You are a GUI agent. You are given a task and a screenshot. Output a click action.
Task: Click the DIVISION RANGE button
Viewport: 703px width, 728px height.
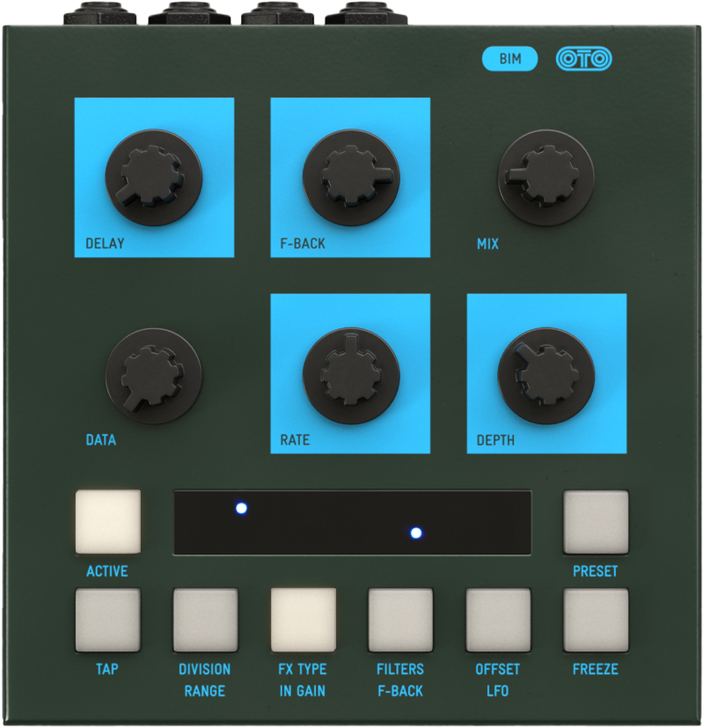click(x=206, y=620)
